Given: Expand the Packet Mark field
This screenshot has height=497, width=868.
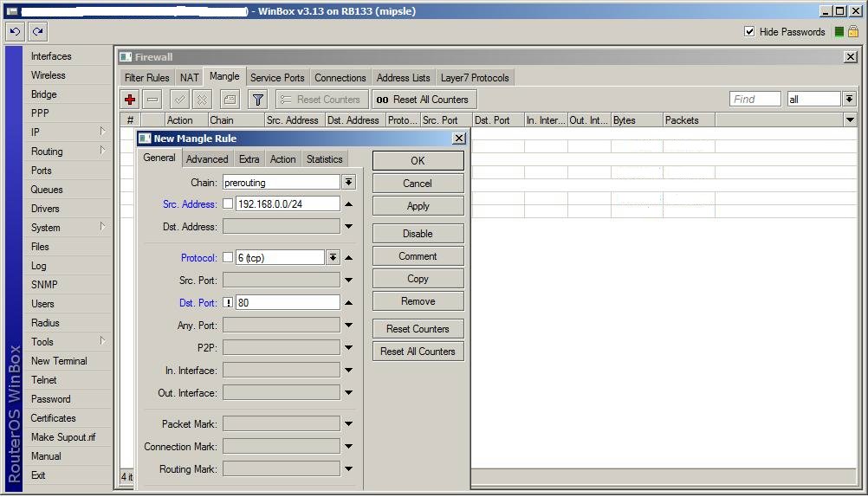Looking at the screenshot, I should [348, 424].
